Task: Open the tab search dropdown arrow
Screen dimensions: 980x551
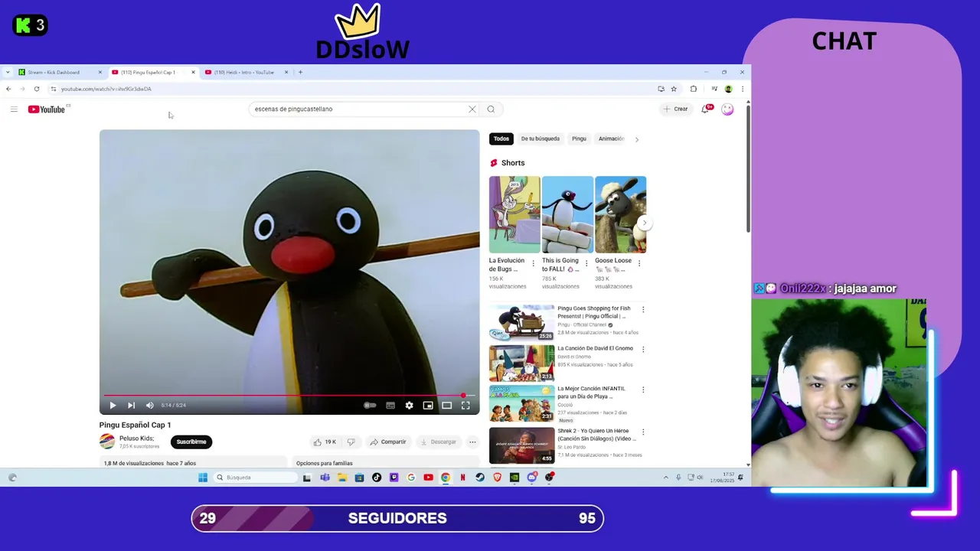Action: click(x=8, y=72)
